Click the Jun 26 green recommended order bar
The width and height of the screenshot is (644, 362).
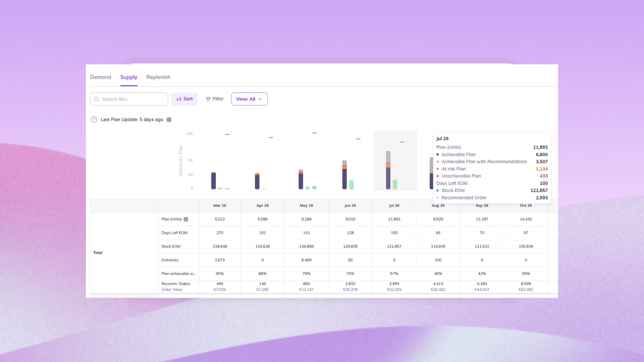[x=351, y=185]
